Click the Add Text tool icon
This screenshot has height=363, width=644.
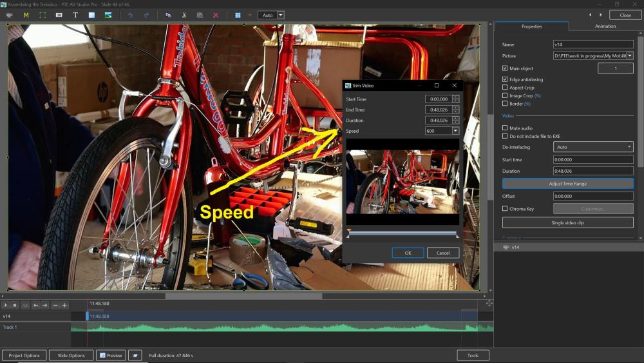(75, 15)
